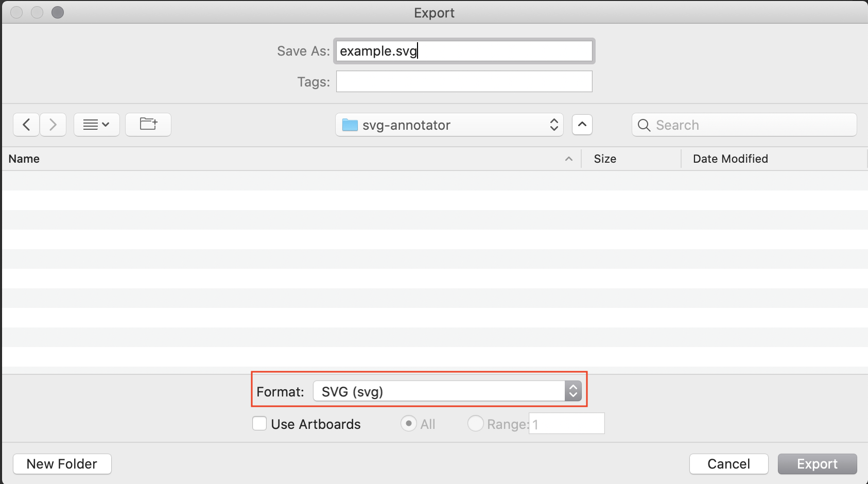Click the Search field
The width and height of the screenshot is (868, 484).
[744, 125]
